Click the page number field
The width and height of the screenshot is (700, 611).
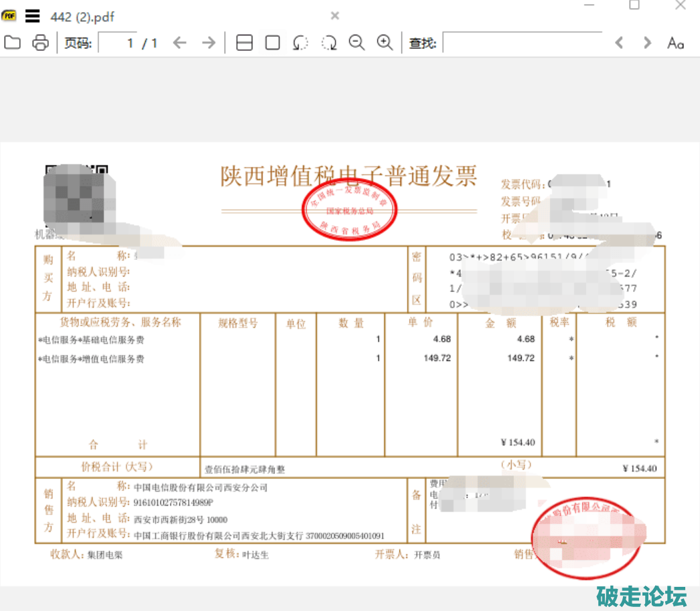pos(118,43)
